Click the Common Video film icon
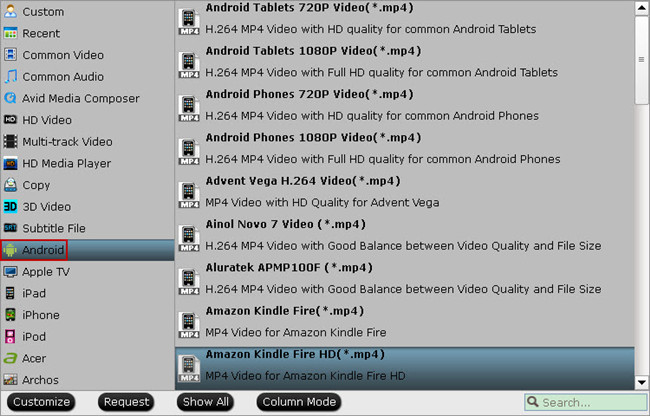 click(x=10, y=55)
